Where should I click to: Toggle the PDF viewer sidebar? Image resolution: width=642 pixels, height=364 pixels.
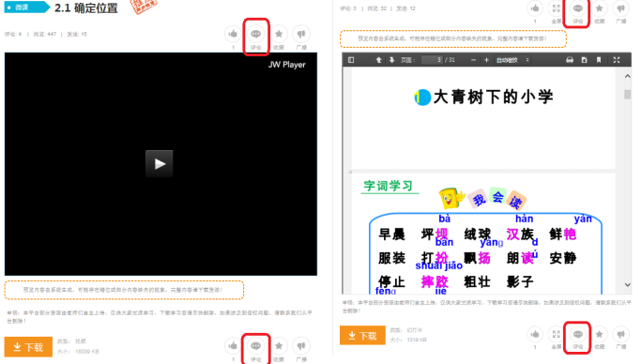[351, 60]
